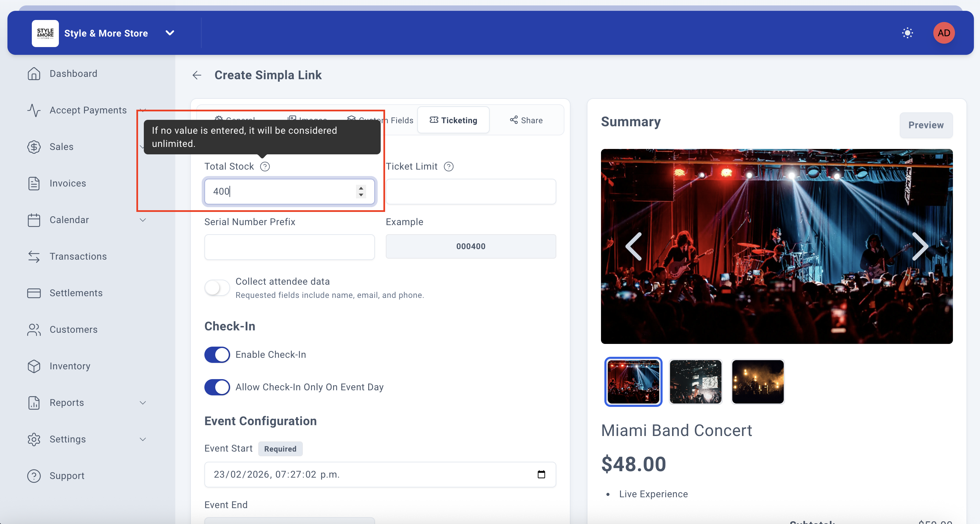The image size is (980, 524).
Task: Turn off Allow Check-In Only On Event Day
Action: coord(217,387)
